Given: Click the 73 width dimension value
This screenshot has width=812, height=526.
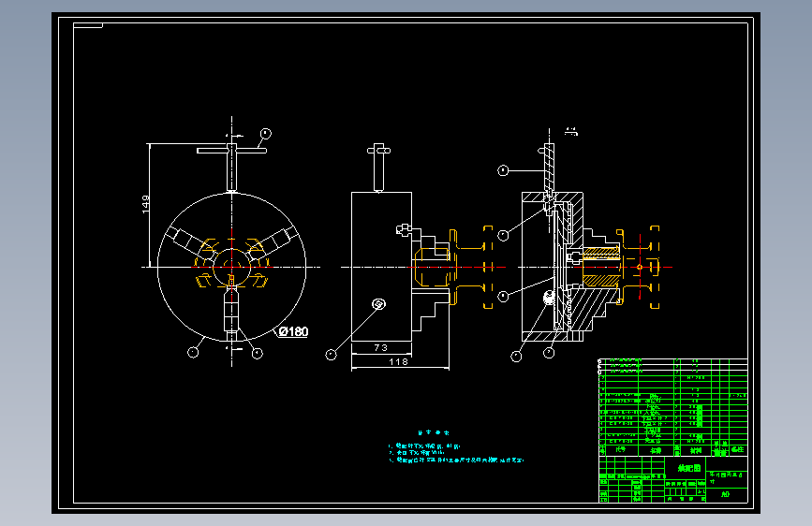Looking at the screenshot, I should coord(380,348).
